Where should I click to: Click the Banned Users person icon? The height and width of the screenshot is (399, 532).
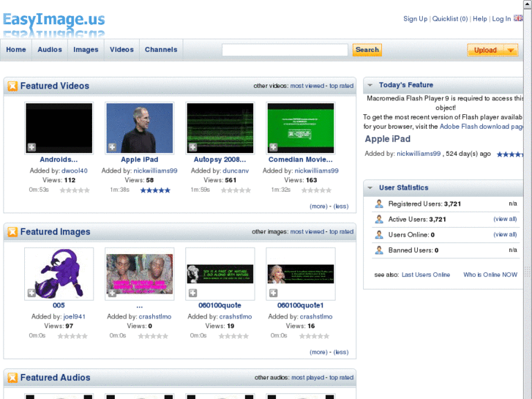click(379, 250)
